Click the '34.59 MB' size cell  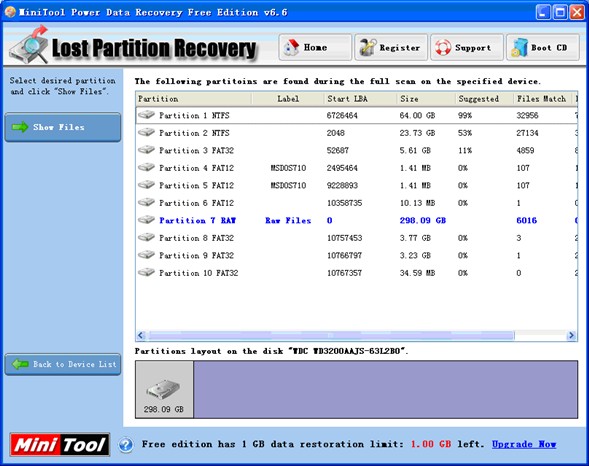coord(417,273)
